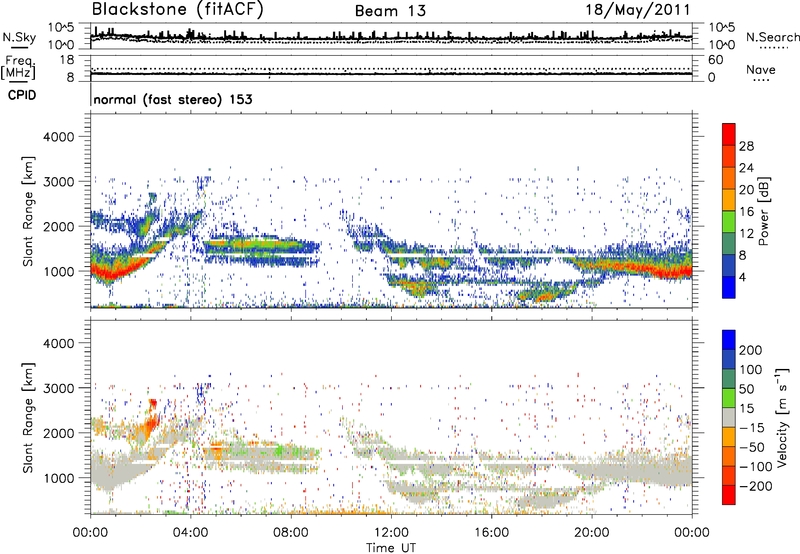
Task: Click the 'Beam 13' label
Action: coord(390,11)
